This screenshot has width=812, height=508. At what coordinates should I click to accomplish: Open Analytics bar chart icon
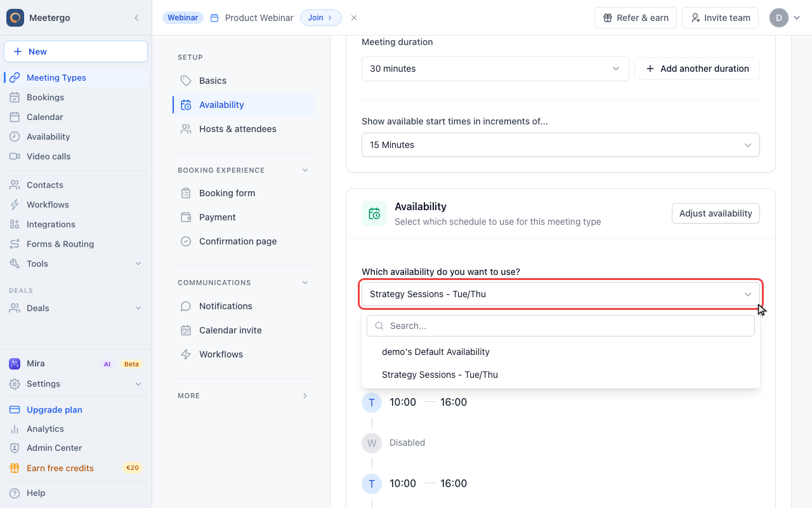pos(15,429)
